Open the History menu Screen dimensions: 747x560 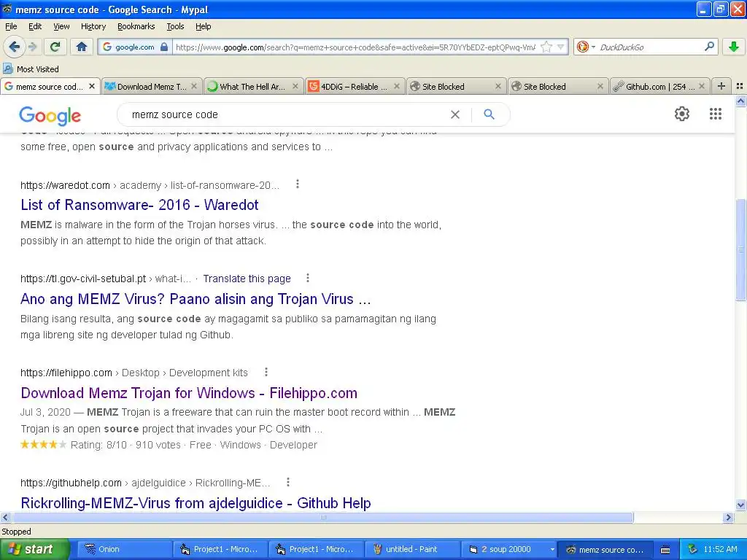pos(93,26)
